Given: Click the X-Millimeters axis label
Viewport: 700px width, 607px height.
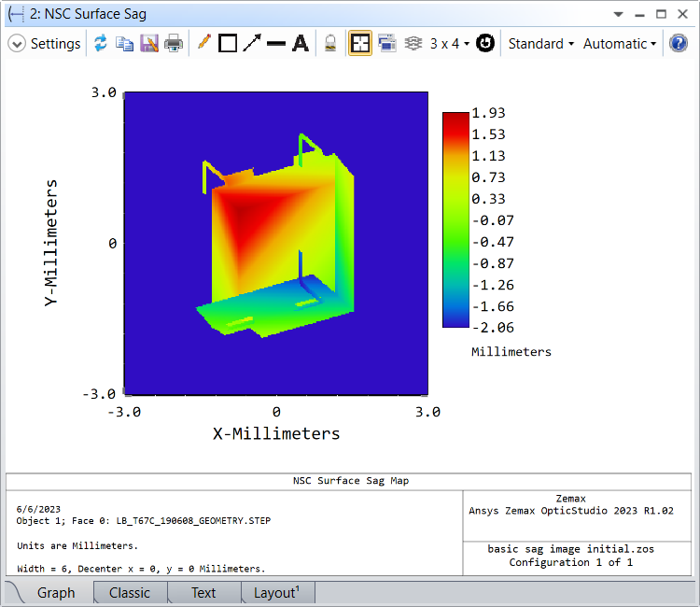Looking at the screenshot, I should coord(276,433).
